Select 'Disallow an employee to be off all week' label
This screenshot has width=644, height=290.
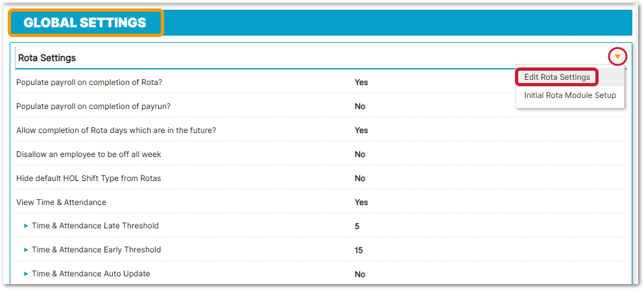pos(89,154)
